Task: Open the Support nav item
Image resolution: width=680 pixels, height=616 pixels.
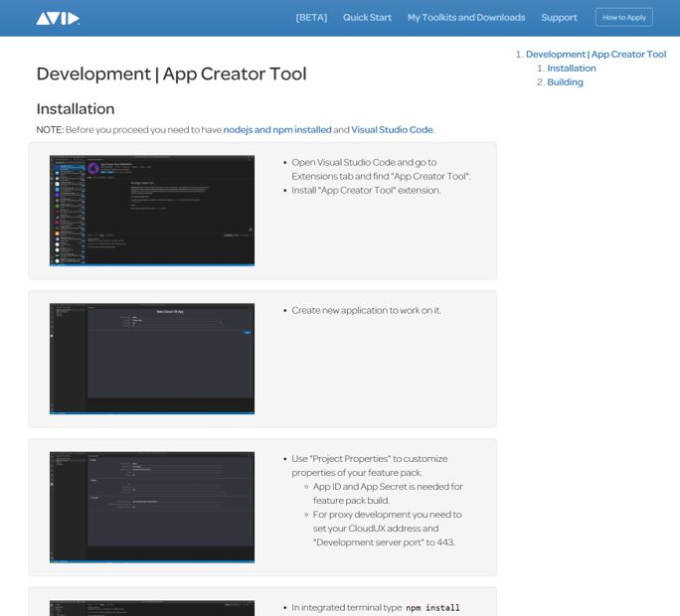Action: (x=559, y=17)
